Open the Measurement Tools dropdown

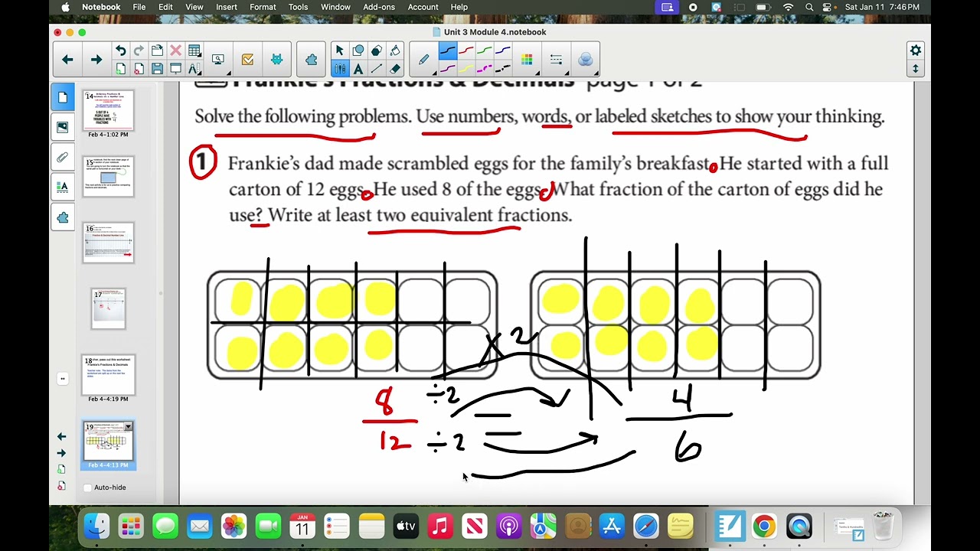[x=194, y=69]
